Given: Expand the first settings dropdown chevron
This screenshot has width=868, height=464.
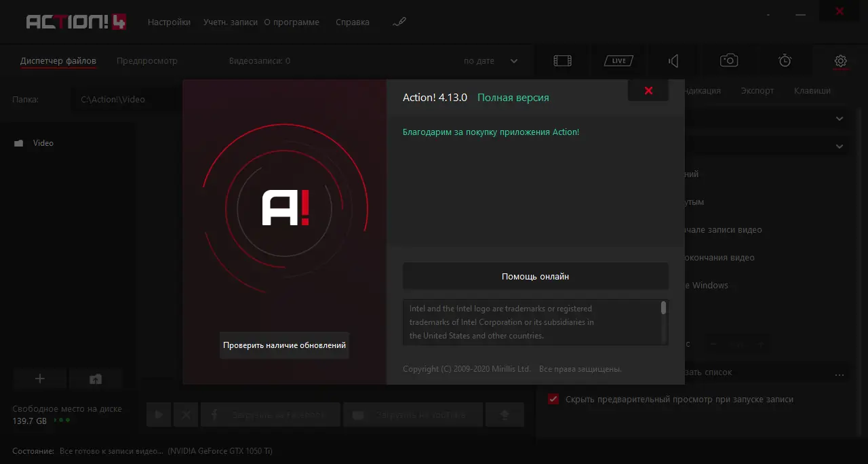Looking at the screenshot, I should click(840, 119).
